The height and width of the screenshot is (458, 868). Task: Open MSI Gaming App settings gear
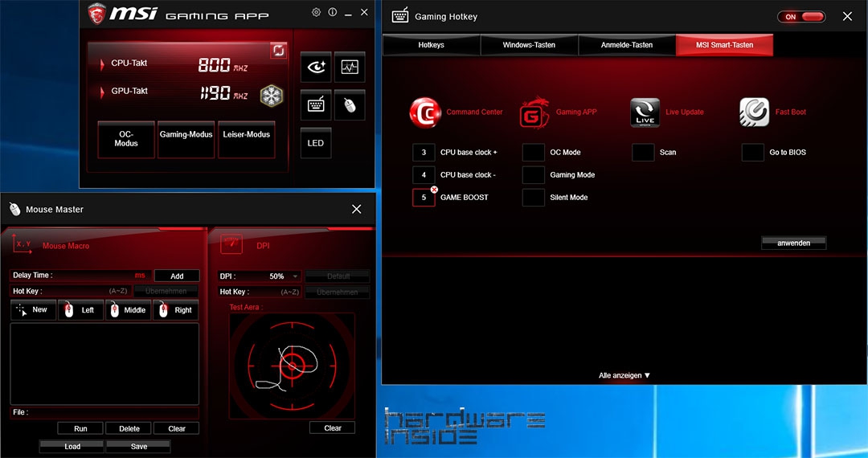coord(316,13)
